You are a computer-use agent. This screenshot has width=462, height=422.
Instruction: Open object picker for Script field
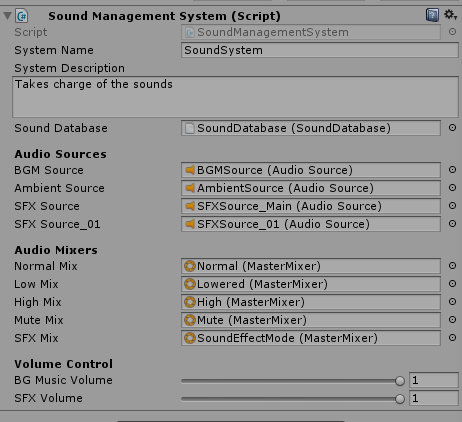click(x=452, y=32)
